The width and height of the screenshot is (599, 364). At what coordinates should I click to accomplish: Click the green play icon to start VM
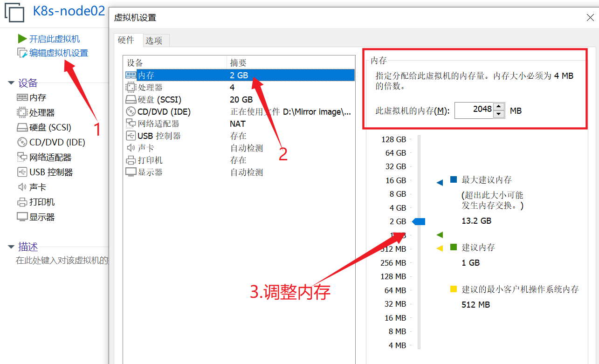pyautogui.click(x=22, y=39)
